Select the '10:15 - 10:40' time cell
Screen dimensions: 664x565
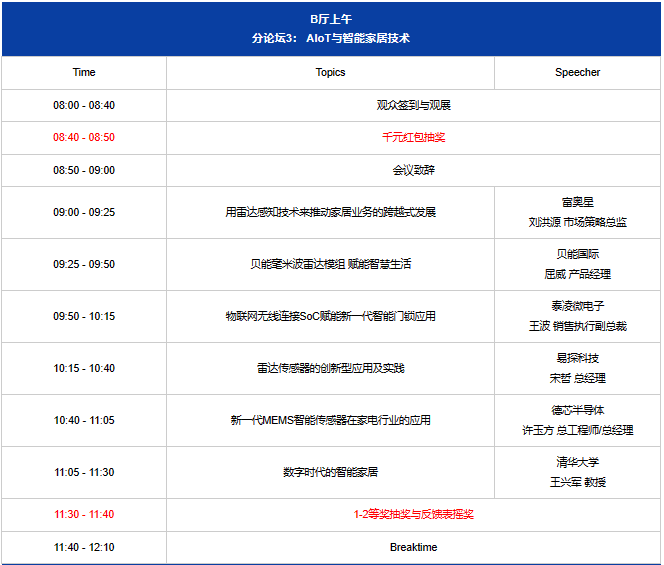[84, 368]
